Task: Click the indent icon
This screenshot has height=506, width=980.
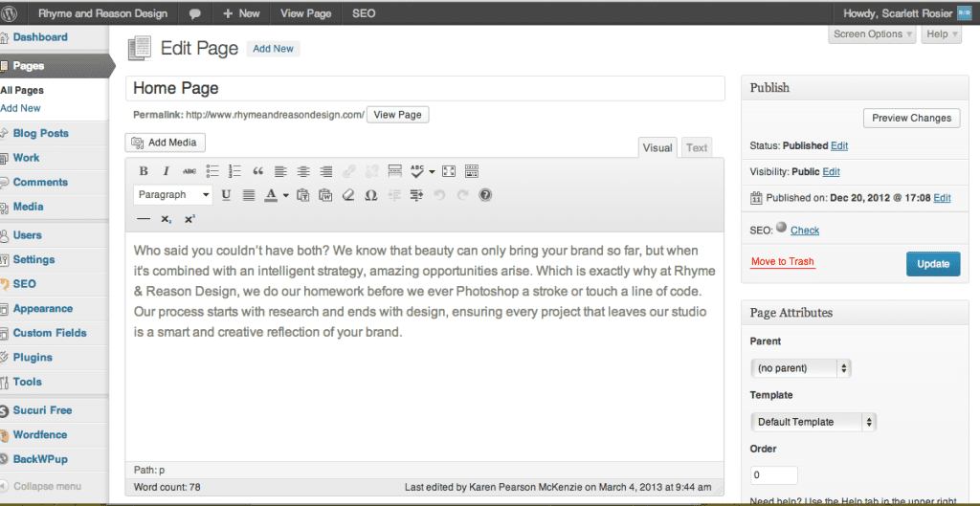Action: 416,195
